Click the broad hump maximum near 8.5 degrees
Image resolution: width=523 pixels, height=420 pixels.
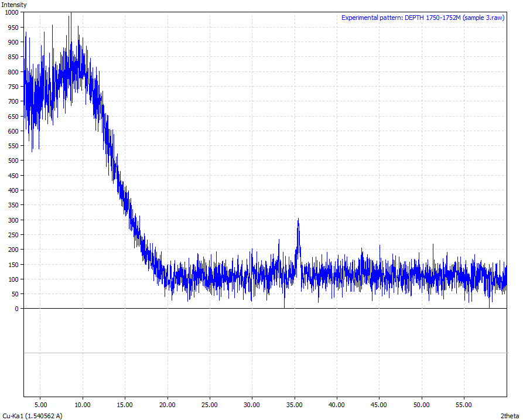[71, 13]
